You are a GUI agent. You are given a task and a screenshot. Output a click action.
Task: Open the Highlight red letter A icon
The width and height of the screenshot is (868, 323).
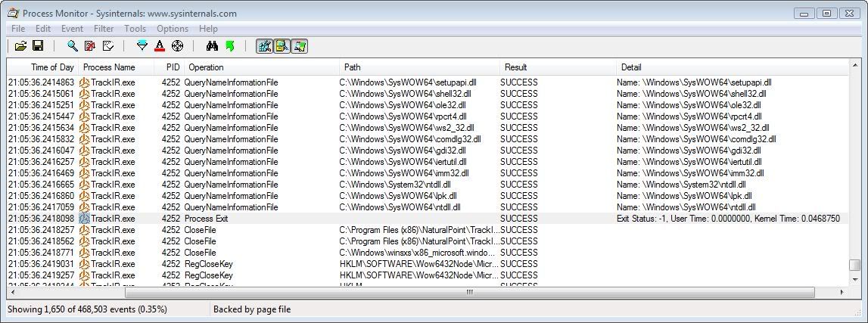click(x=160, y=46)
